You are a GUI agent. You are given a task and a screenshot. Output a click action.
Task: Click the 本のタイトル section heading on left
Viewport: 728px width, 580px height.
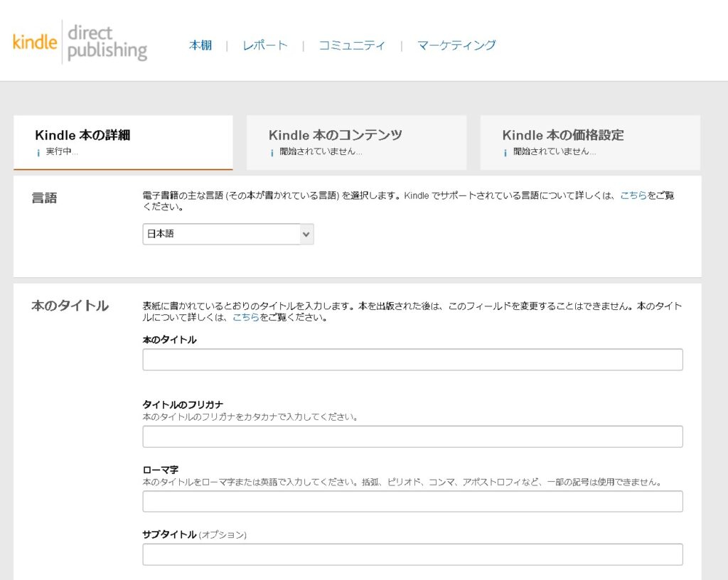[70, 306]
